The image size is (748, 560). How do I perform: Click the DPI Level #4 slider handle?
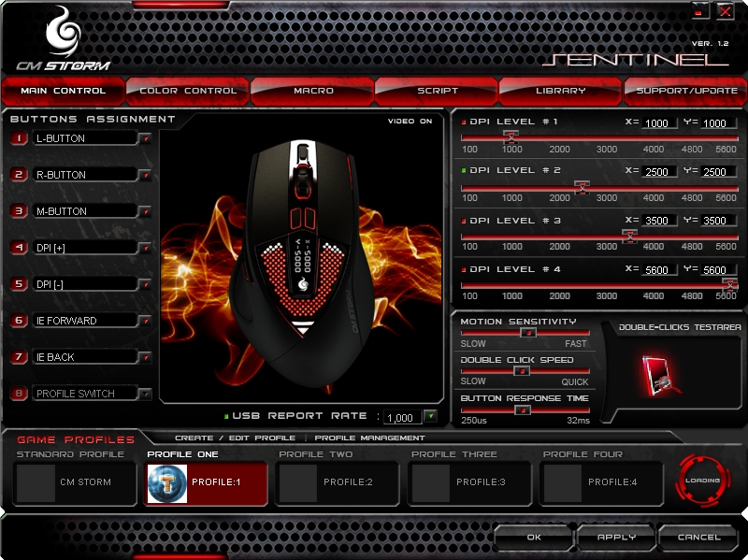[729, 285]
